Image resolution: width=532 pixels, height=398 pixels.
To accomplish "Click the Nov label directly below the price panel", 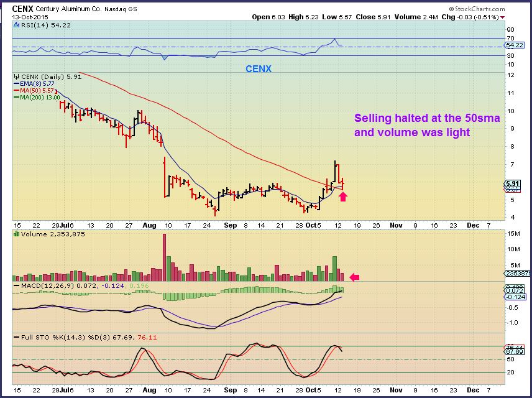I will [396, 226].
